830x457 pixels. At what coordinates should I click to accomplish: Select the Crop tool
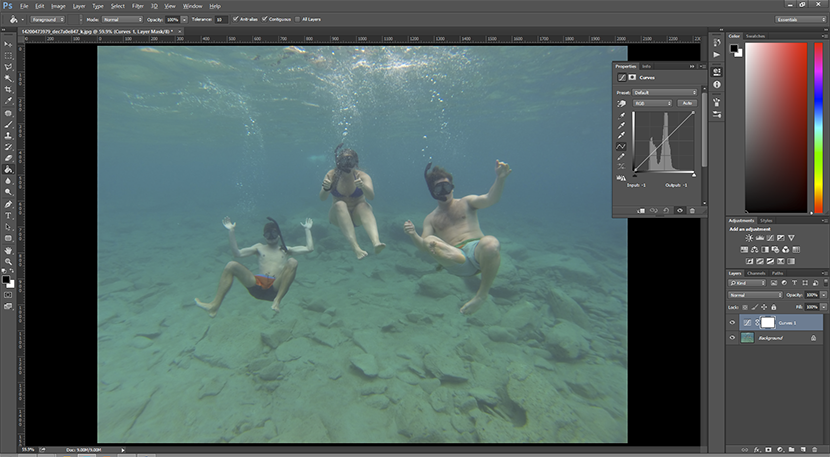click(8, 89)
